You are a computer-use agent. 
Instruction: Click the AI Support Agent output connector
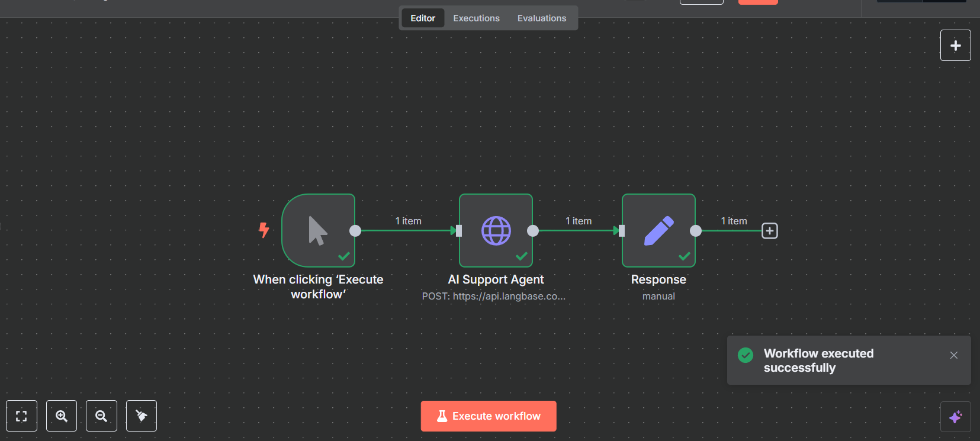[x=533, y=231]
